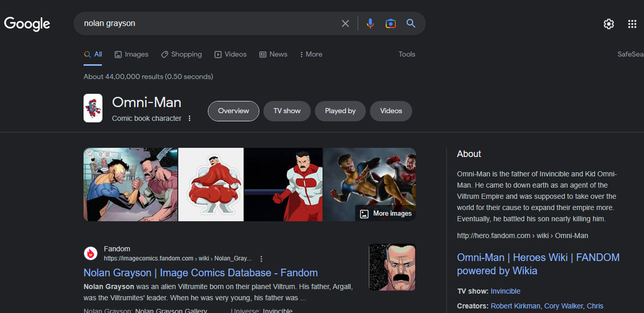
Task: Open Google settings gear
Action: coord(608,24)
